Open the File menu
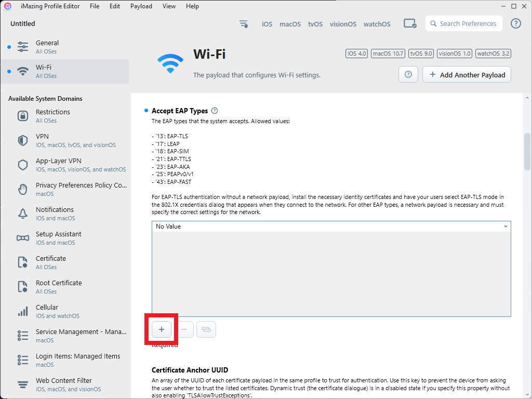The image size is (532, 399). (x=95, y=6)
